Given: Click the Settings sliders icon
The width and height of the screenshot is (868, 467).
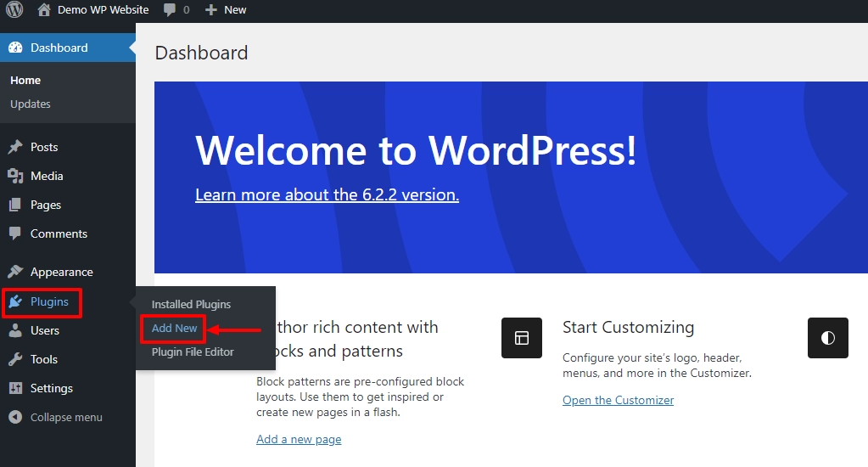Looking at the screenshot, I should (15, 388).
